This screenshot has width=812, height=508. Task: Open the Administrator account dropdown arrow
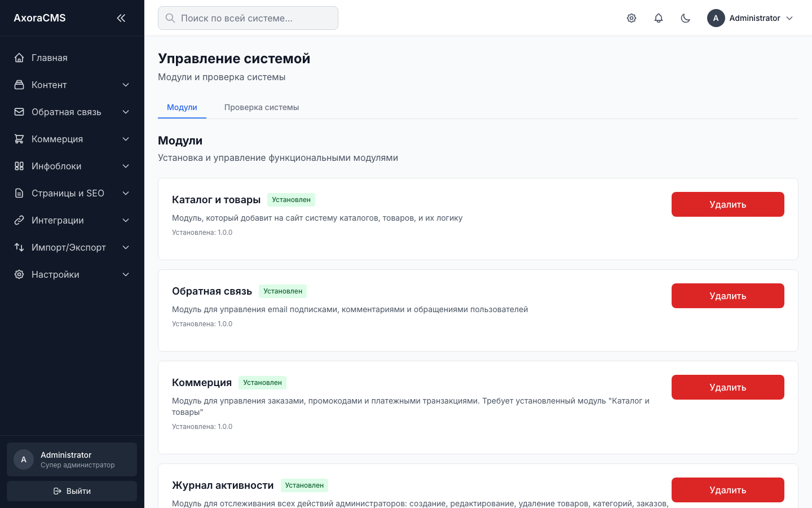(x=789, y=18)
